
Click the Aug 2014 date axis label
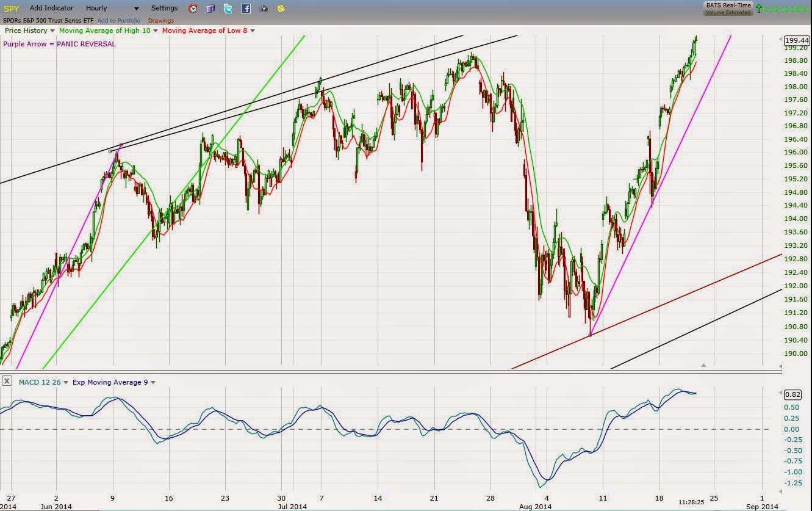(x=534, y=507)
